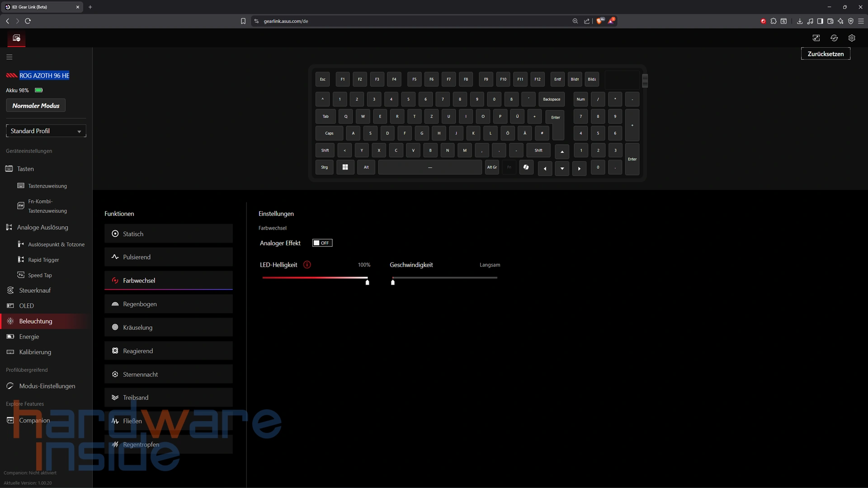The height and width of the screenshot is (488, 868).
Task: Click the Geschwindigkeit speed slider
Action: tap(444, 278)
